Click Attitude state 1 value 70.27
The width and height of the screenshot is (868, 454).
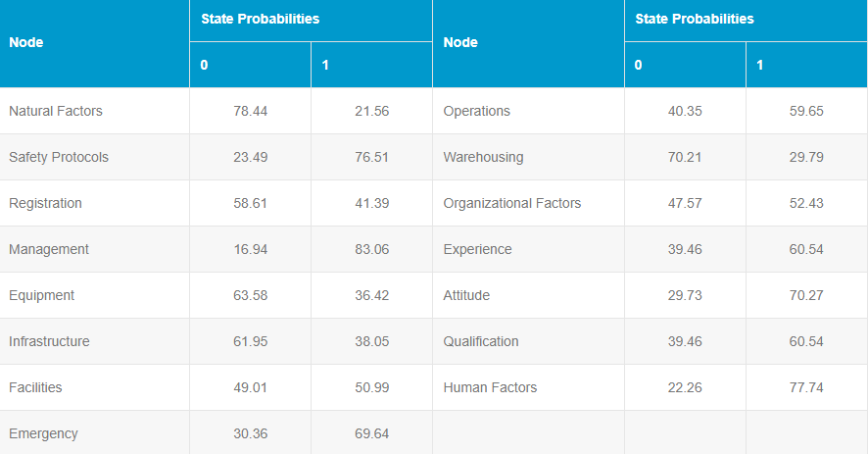[806, 295]
